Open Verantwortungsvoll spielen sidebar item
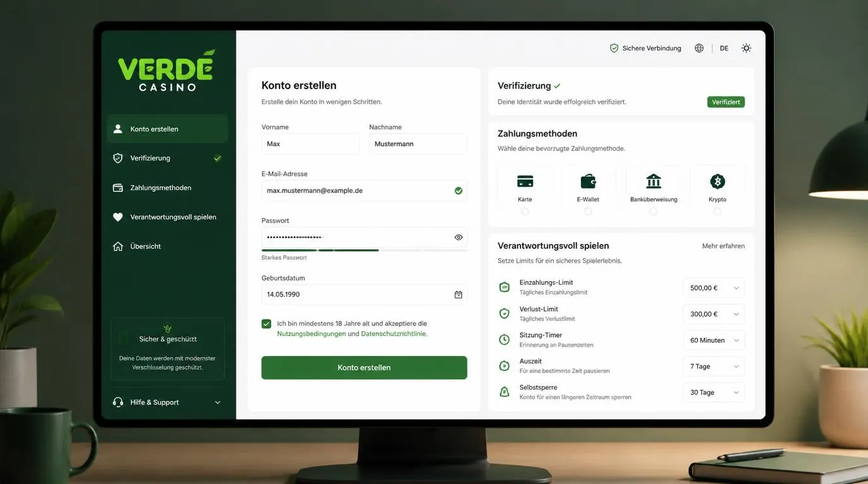This screenshot has height=484, width=868. 167,217
